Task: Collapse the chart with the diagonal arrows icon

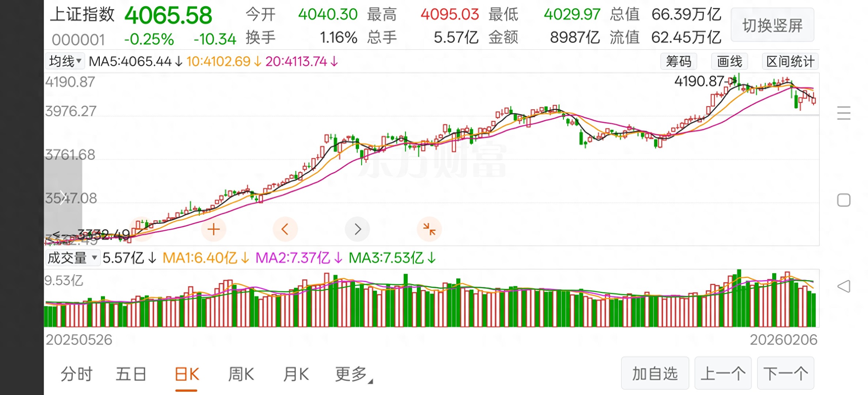Action: (x=429, y=229)
